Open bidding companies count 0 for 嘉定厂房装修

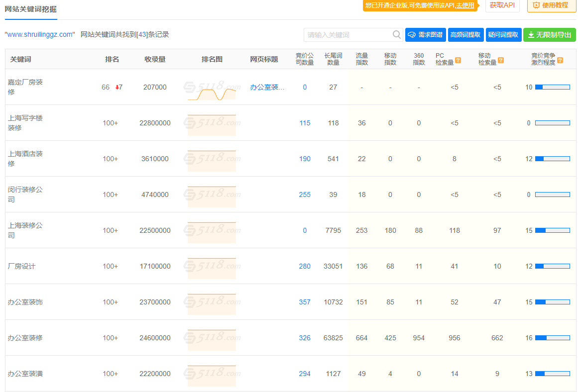click(x=305, y=88)
